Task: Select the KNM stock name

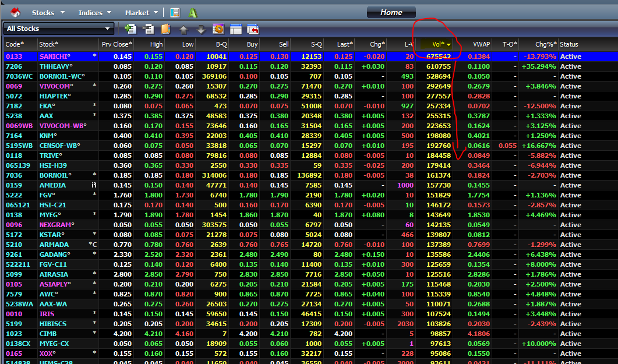Action: (48, 136)
